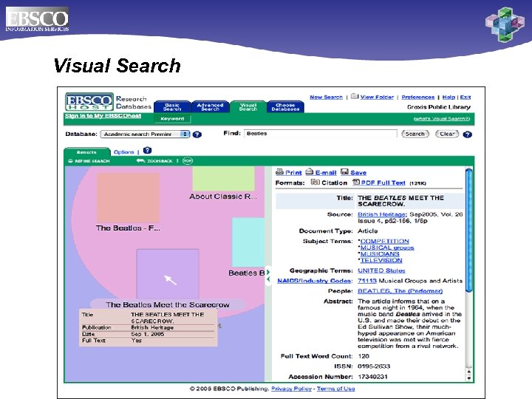Open help icon beside Database dropdown

tap(197, 134)
